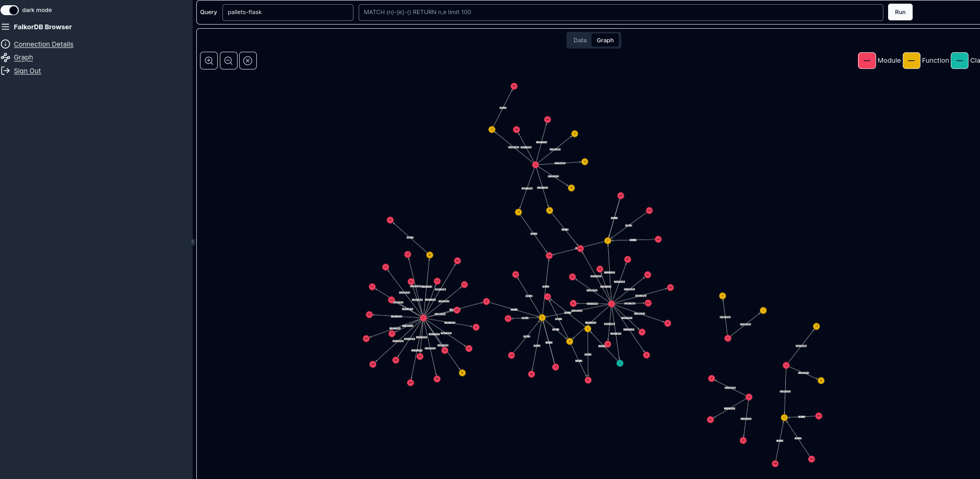
Task: Click the Sign Out link
Action: pyautogui.click(x=27, y=71)
